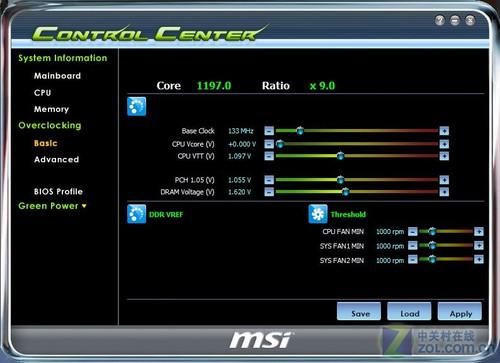This screenshot has width=500, height=363.
Task: Open the BIOS Profile section
Action: coord(58,191)
